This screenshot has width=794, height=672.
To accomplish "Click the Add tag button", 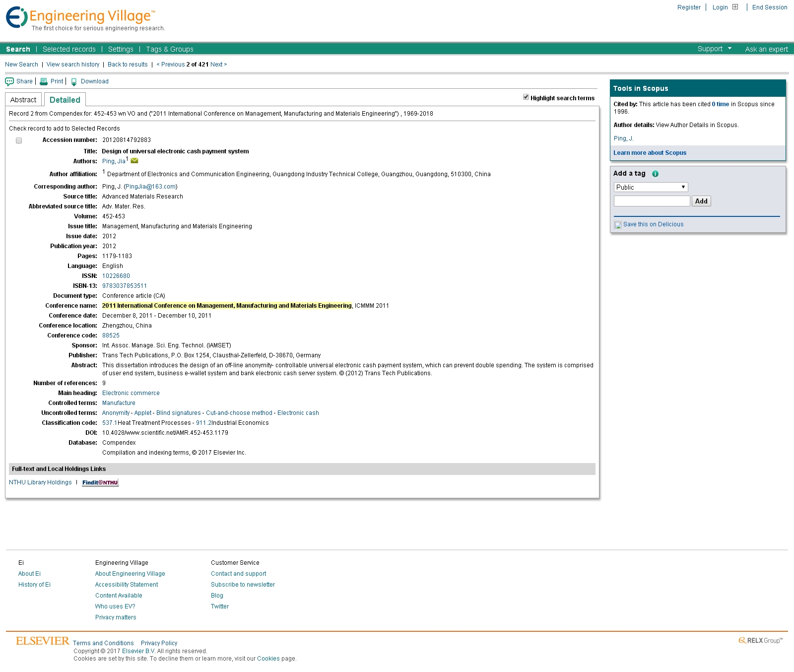I will point(701,201).
